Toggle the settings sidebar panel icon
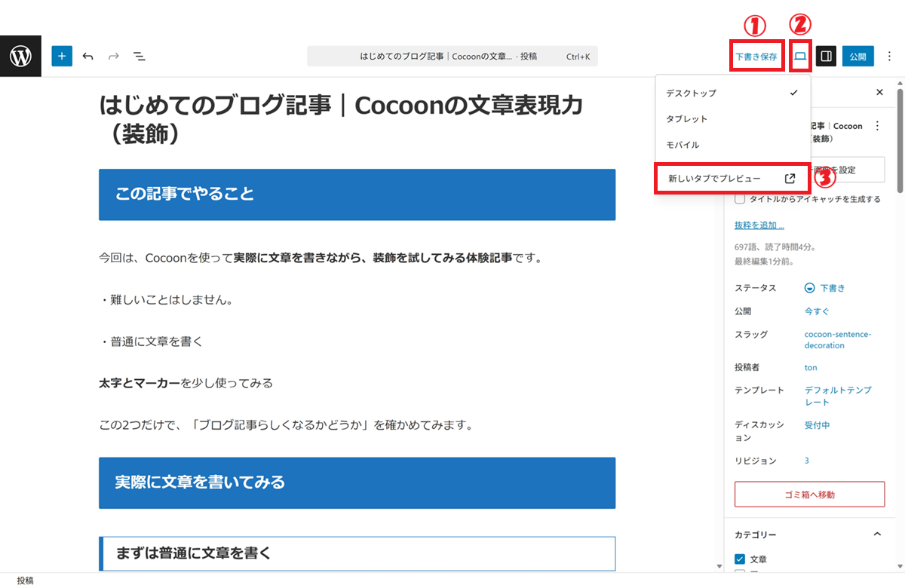905x588 pixels. (x=826, y=56)
